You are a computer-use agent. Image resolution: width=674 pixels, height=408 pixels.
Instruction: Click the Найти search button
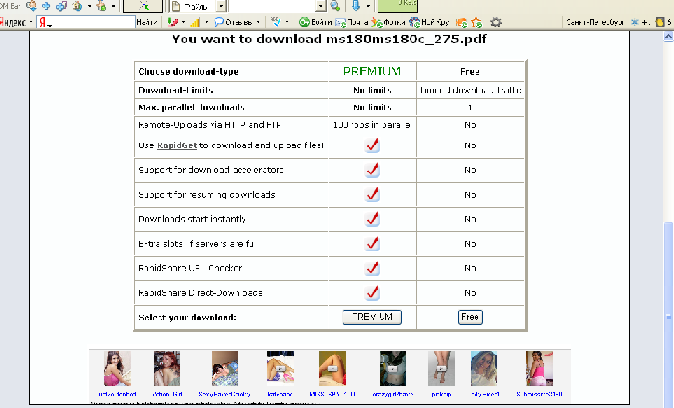147,22
